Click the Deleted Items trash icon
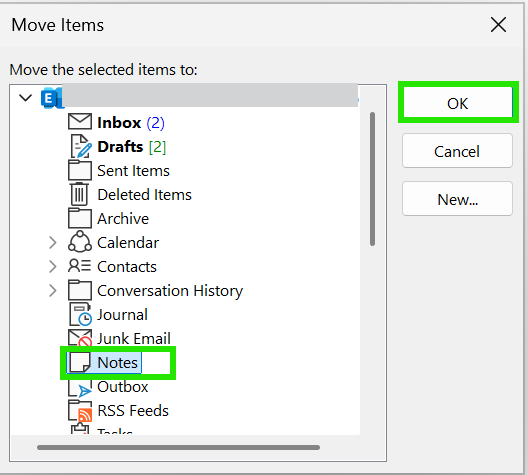 (x=79, y=194)
